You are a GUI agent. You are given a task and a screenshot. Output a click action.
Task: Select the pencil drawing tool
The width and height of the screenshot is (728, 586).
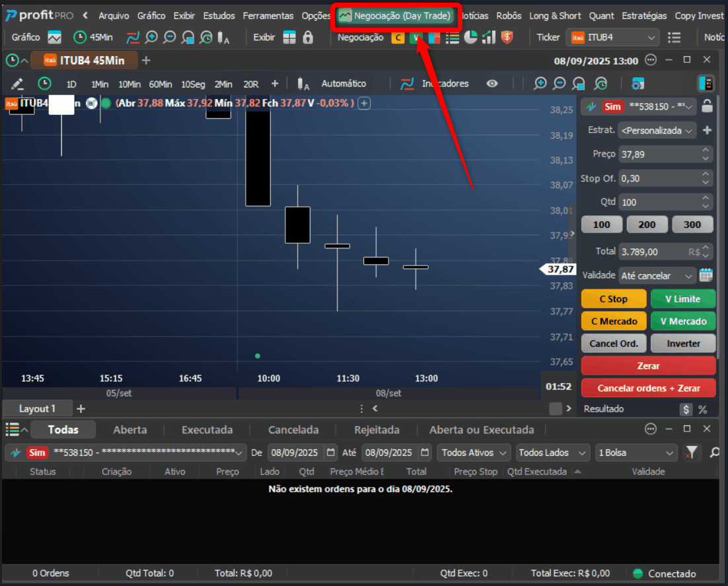pos(17,84)
